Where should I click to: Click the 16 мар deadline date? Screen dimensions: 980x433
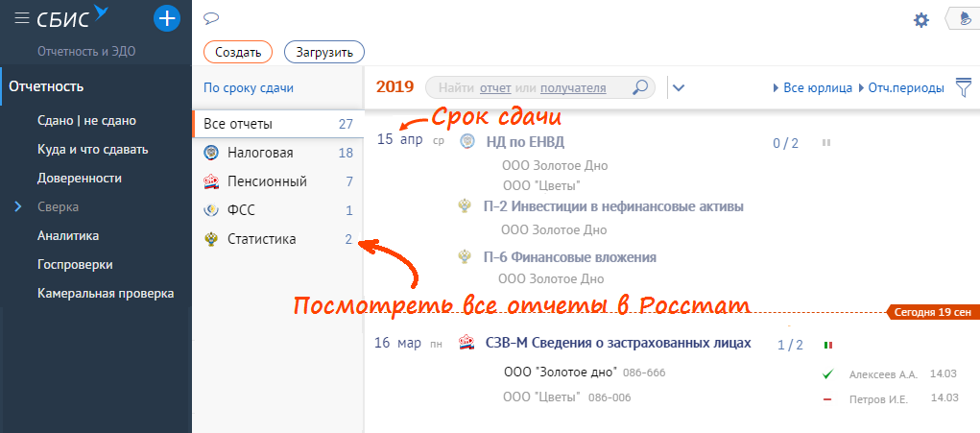click(x=397, y=343)
